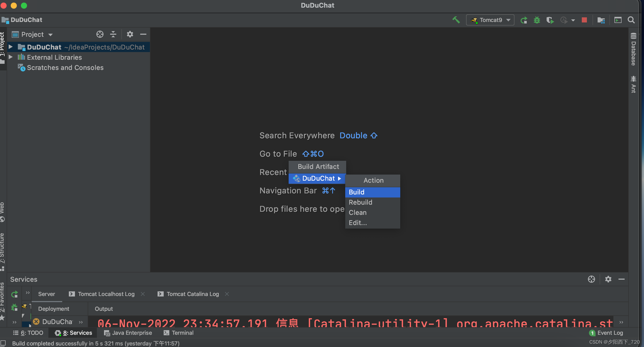This screenshot has height=347, width=644.
Task: Open the Java Enterprise tool window
Action: [128, 333]
